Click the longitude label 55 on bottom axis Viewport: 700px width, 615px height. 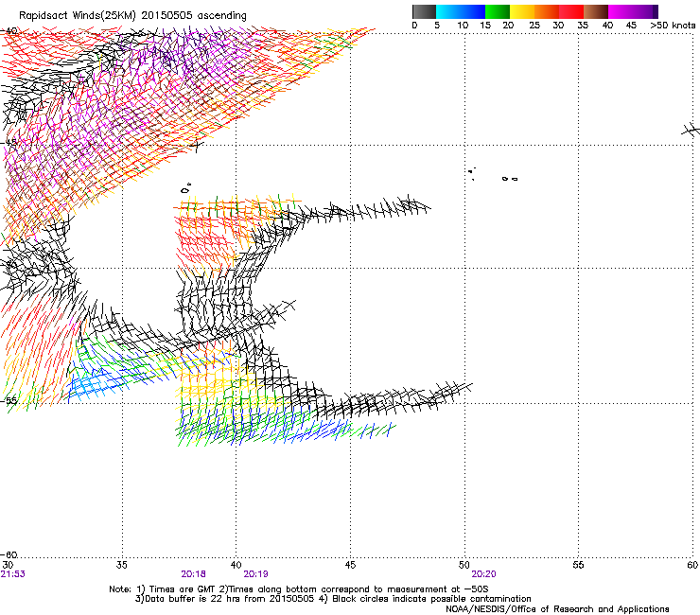pos(578,565)
